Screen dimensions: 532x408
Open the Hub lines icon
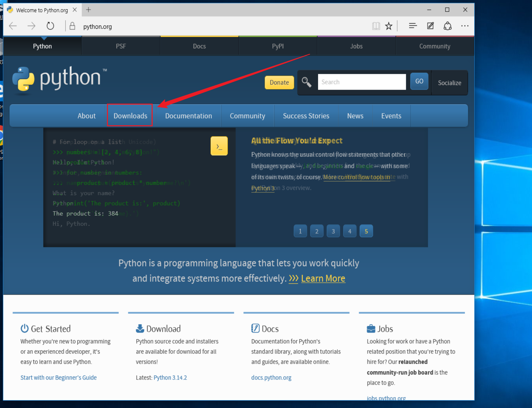coord(413,26)
